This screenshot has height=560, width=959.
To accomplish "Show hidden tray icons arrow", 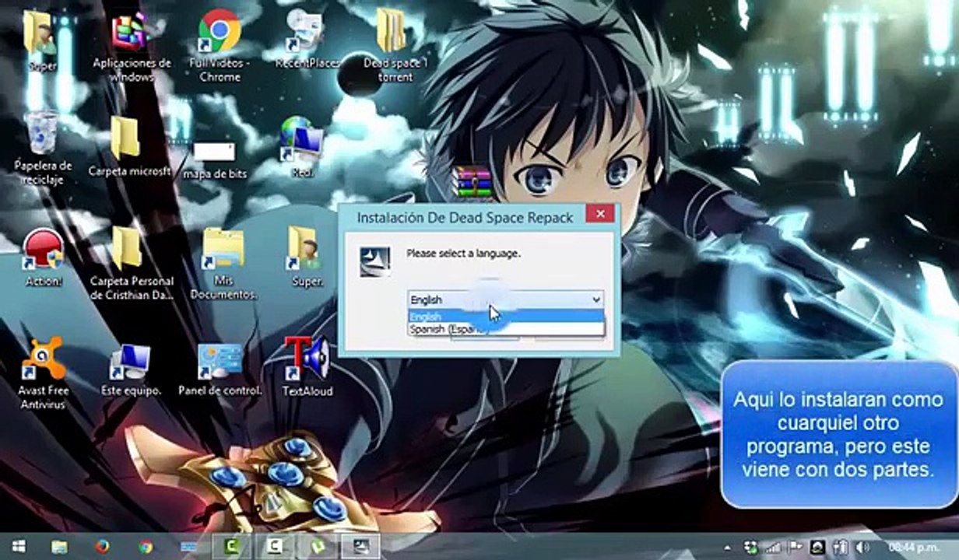I will (728, 548).
